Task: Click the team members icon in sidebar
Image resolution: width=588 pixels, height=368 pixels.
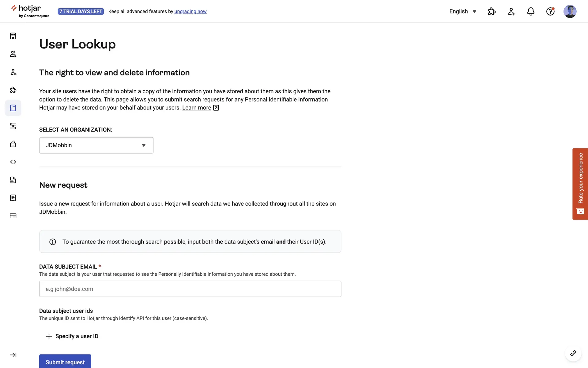Action: pyautogui.click(x=13, y=54)
